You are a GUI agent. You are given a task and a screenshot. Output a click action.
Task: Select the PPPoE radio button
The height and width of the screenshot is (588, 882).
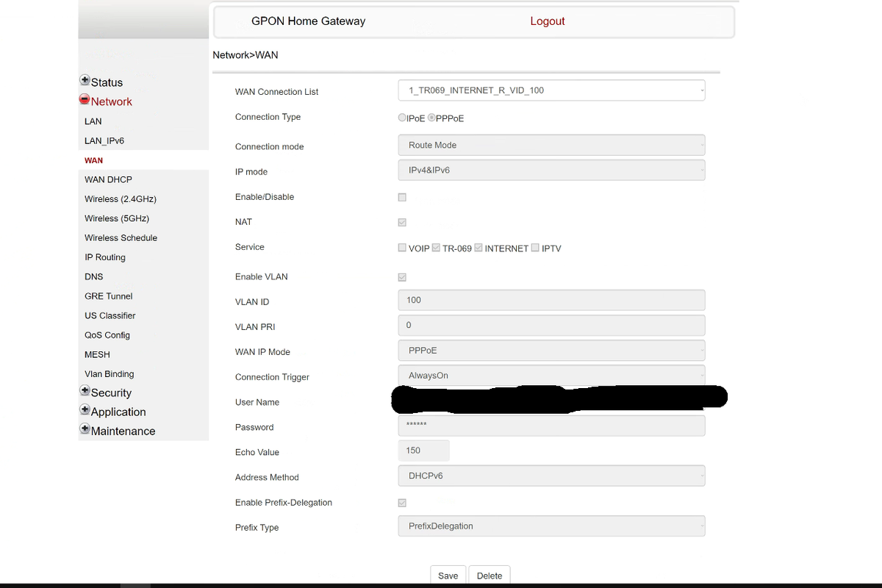pos(432,118)
